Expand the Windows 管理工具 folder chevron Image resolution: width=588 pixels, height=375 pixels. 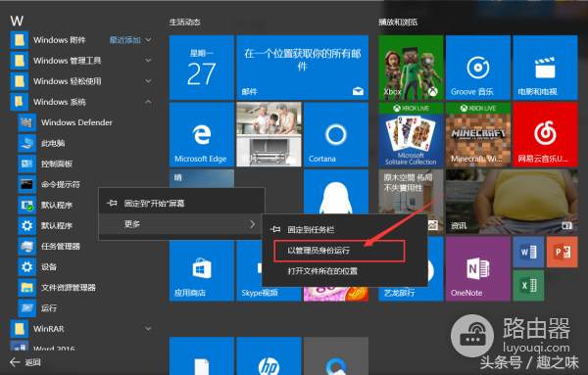point(149,61)
